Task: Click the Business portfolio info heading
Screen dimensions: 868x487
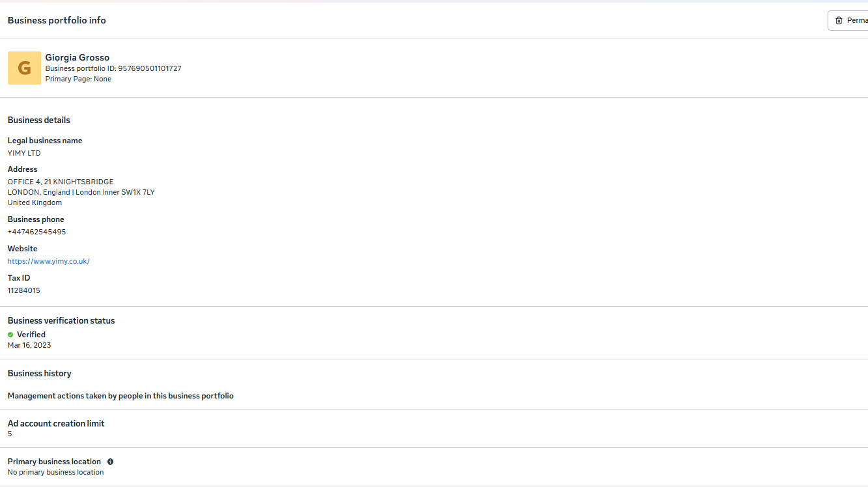Action: (57, 20)
